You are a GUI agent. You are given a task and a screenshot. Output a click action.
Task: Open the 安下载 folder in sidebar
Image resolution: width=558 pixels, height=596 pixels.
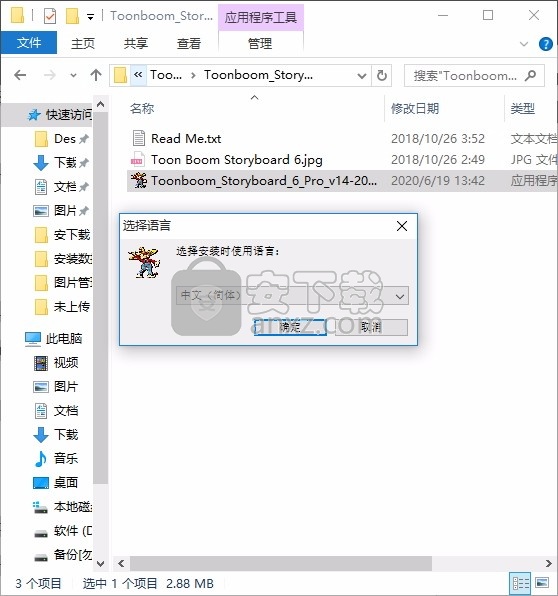point(62,235)
